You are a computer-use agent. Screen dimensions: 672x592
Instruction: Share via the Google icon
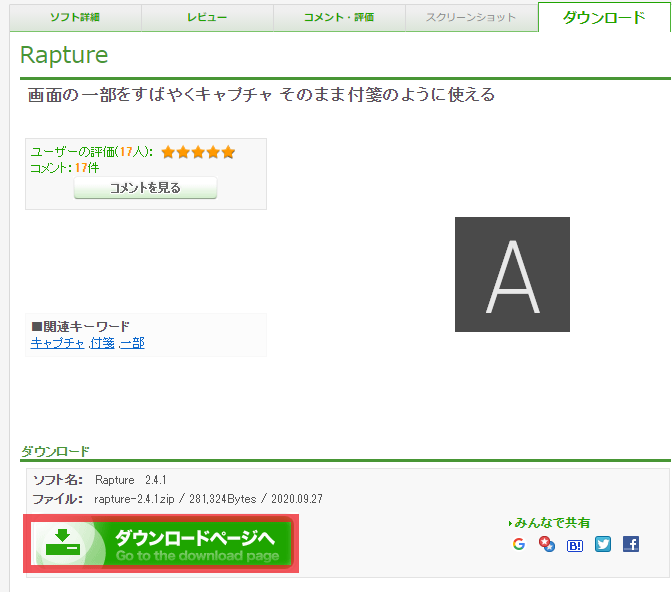(519, 544)
